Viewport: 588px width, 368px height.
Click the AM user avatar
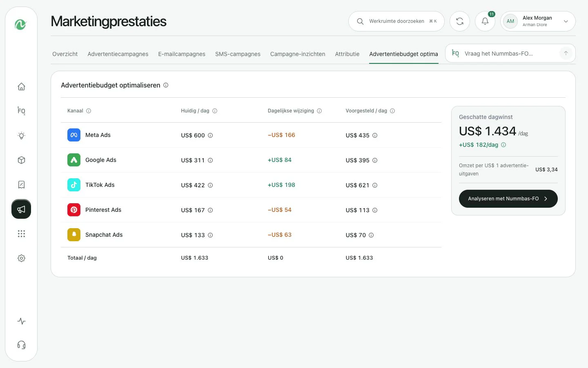click(510, 21)
